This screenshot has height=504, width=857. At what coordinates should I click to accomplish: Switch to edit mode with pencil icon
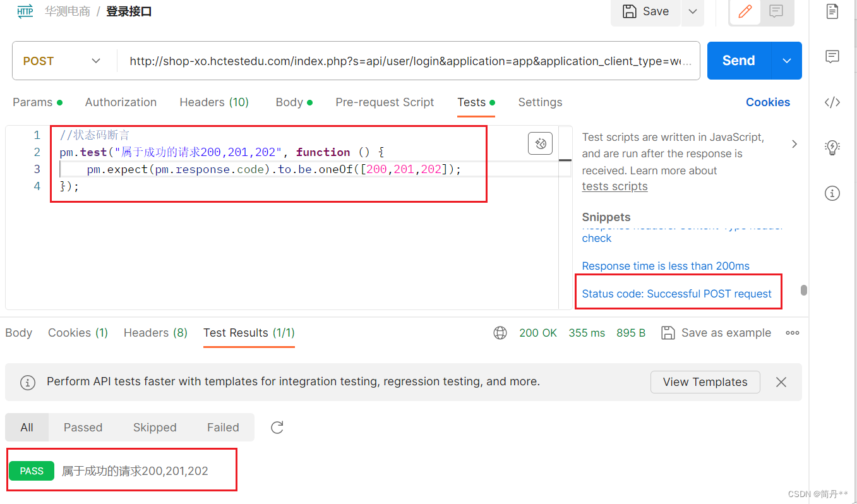pos(745,11)
